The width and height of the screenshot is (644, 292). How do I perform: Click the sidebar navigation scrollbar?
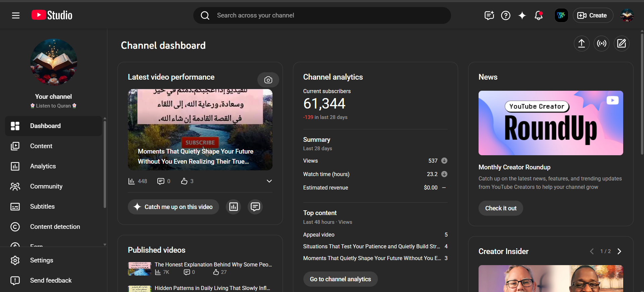click(x=105, y=164)
